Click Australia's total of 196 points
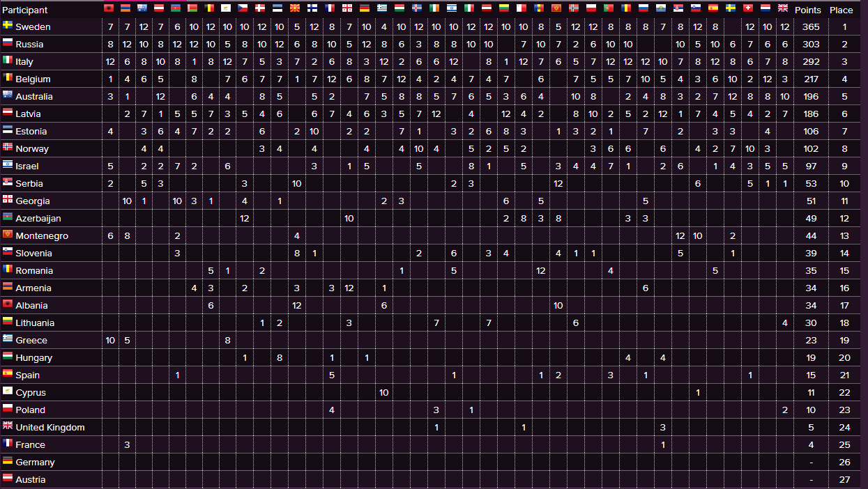Image resolution: width=868 pixels, height=489 pixels. coord(810,96)
